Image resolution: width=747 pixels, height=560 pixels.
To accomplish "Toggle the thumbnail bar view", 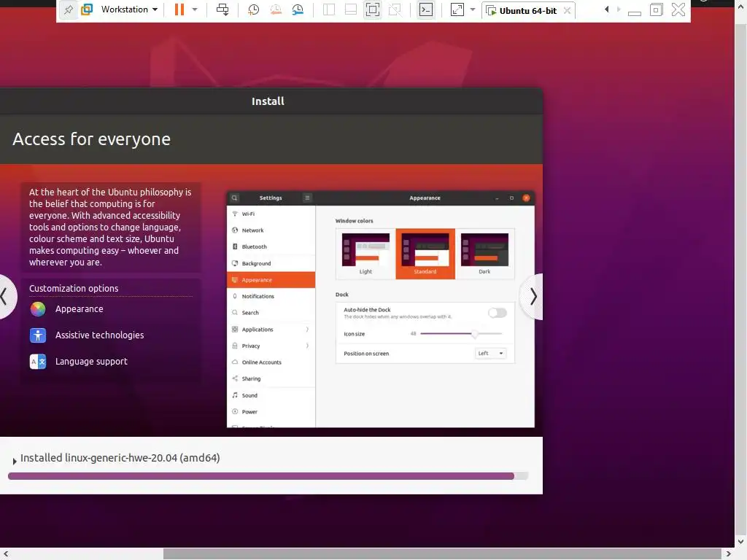I will point(351,9).
